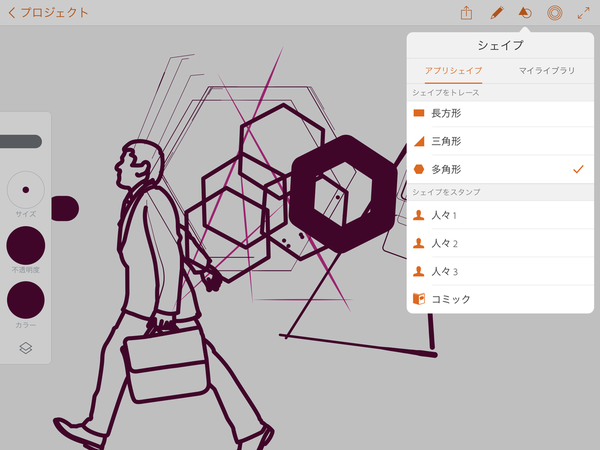Screen dimensions: 600x450
Task: Switch to アプリシェイプ tab
Action: (x=453, y=71)
